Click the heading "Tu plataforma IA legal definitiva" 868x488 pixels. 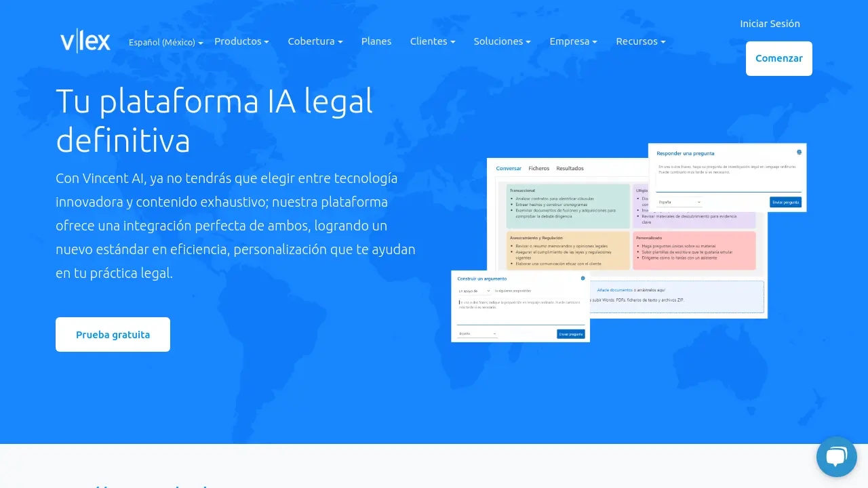[x=214, y=121]
